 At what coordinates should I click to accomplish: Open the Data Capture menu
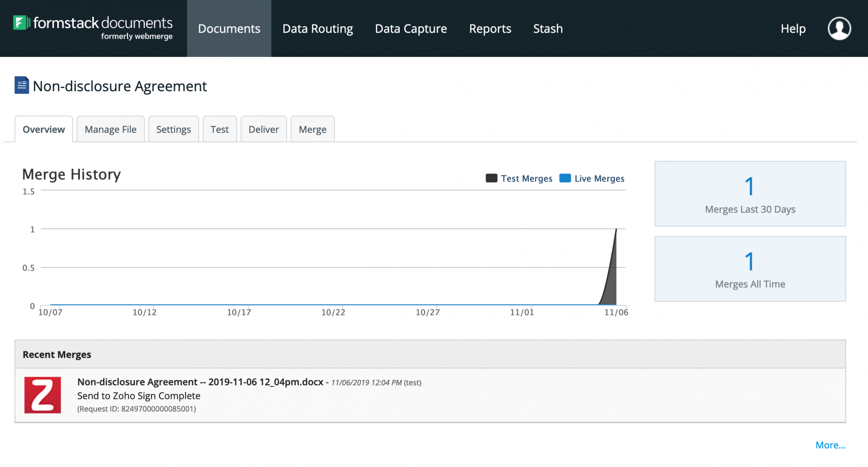pyautogui.click(x=411, y=29)
